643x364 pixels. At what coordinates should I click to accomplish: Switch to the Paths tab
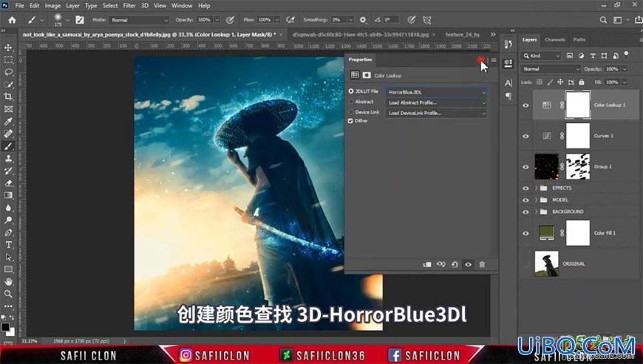[x=579, y=40]
